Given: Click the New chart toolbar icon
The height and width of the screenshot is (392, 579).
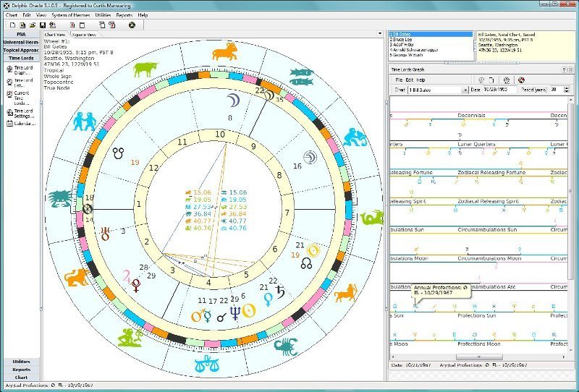Looking at the screenshot, I should pos(13,25).
